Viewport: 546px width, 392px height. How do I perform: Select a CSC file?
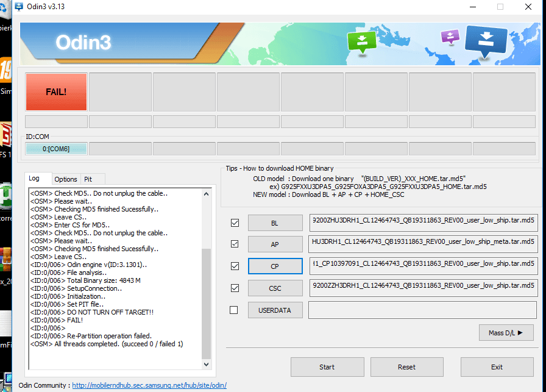[x=275, y=288]
